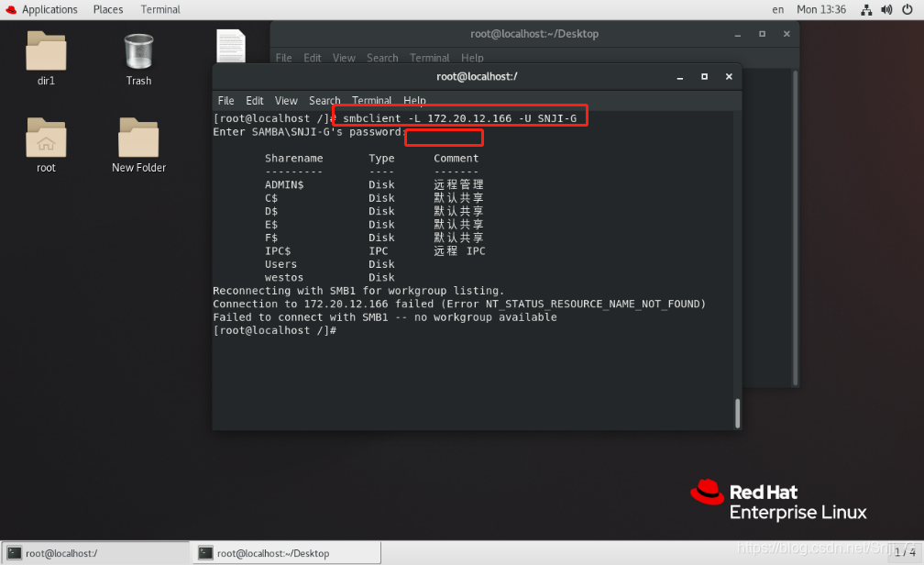924x565 pixels.
Task: Click the background title root@localhost:~/Desktop
Action: (x=534, y=34)
